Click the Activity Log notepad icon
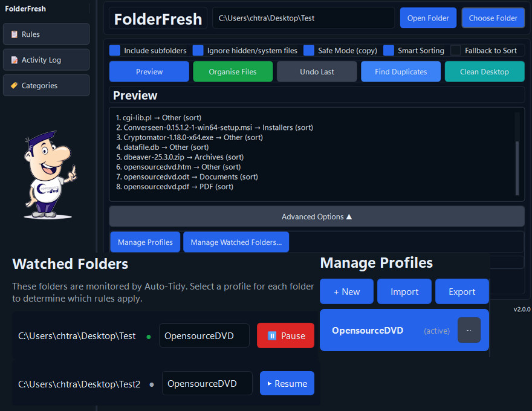 [14, 60]
